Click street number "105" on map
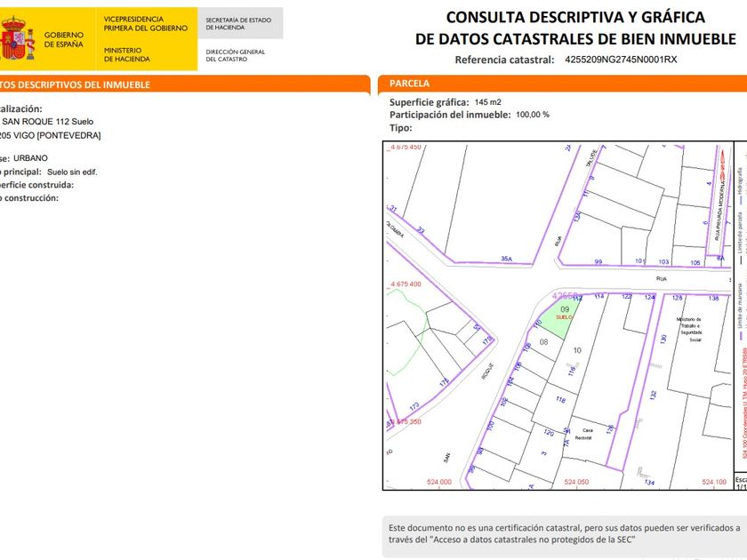The height and width of the screenshot is (560, 747). coord(695,263)
